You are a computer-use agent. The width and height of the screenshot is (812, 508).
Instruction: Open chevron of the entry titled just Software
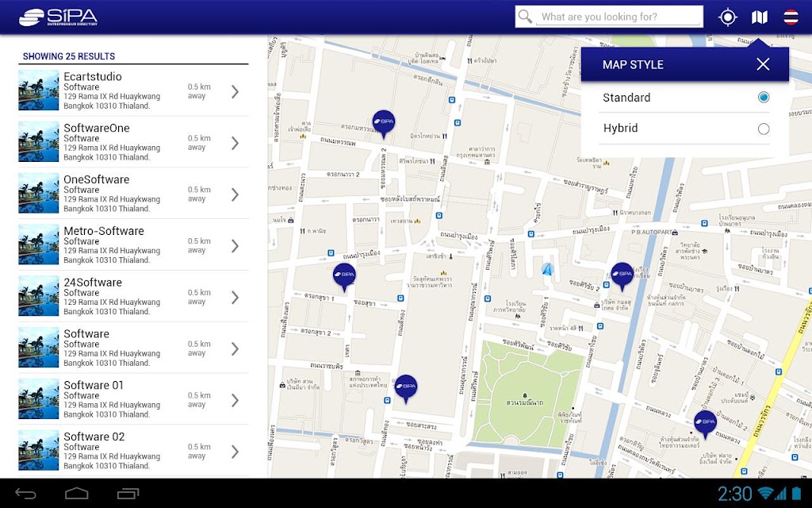coord(235,349)
